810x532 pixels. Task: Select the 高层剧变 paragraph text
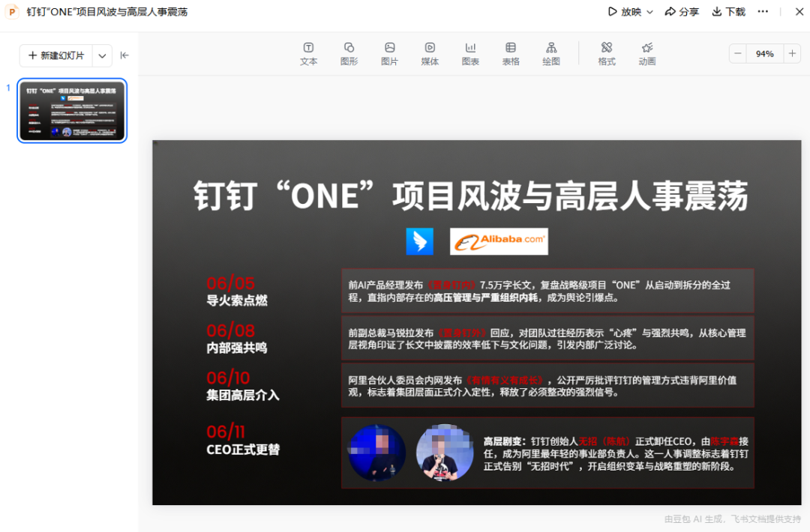pyautogui.click(x=616, y=453)
